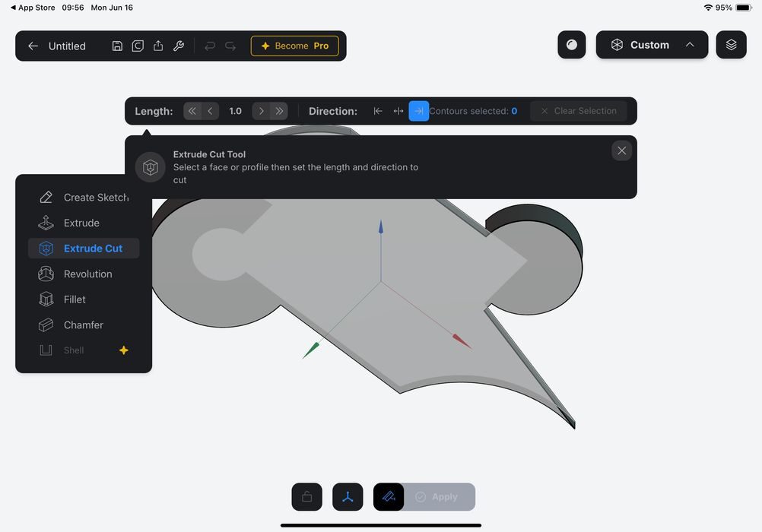Open the wrench settings icon

tap(179, 46)
